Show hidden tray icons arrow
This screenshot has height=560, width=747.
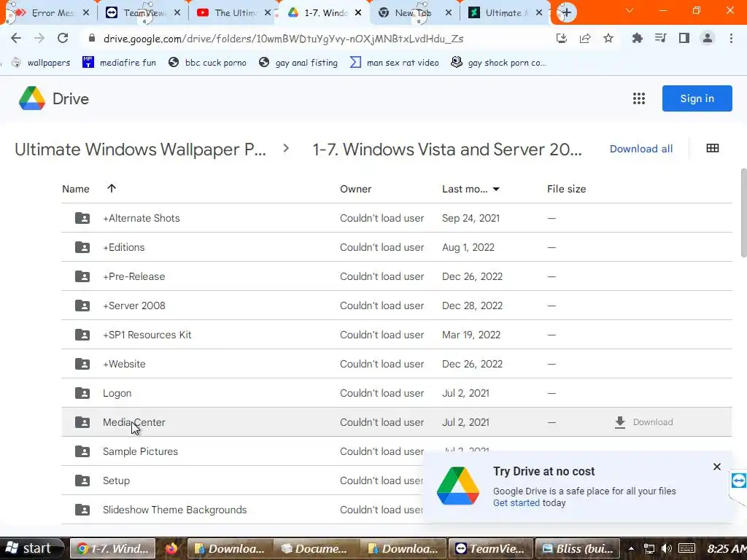point(631,549)
